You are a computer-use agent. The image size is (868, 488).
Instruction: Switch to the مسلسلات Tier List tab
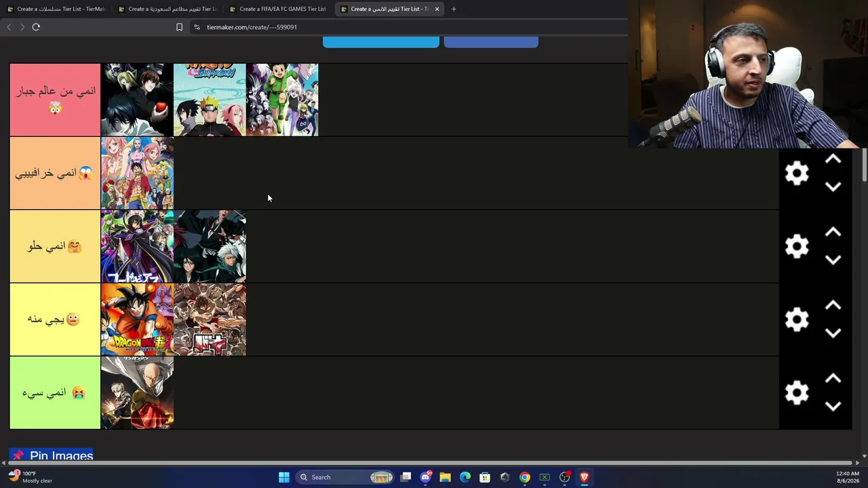pyautogui.click(x=56, y=9)
